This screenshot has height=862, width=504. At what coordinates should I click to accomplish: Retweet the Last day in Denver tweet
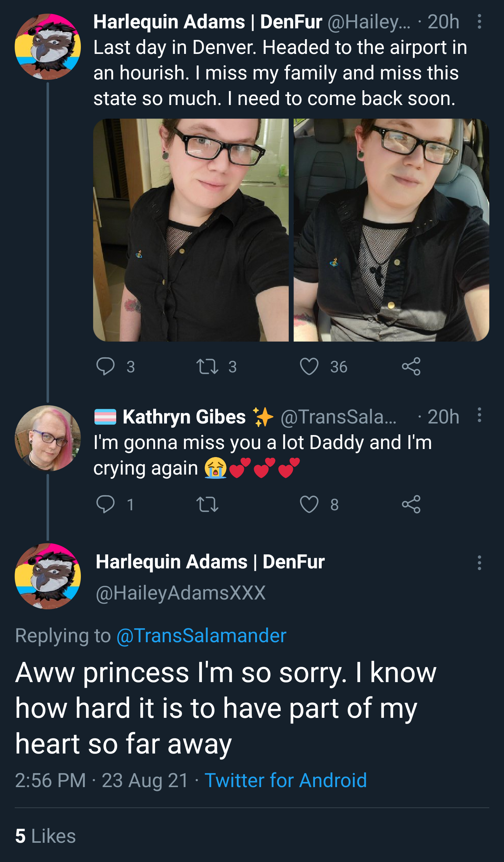pyautogui.click(x=207, y=366)
